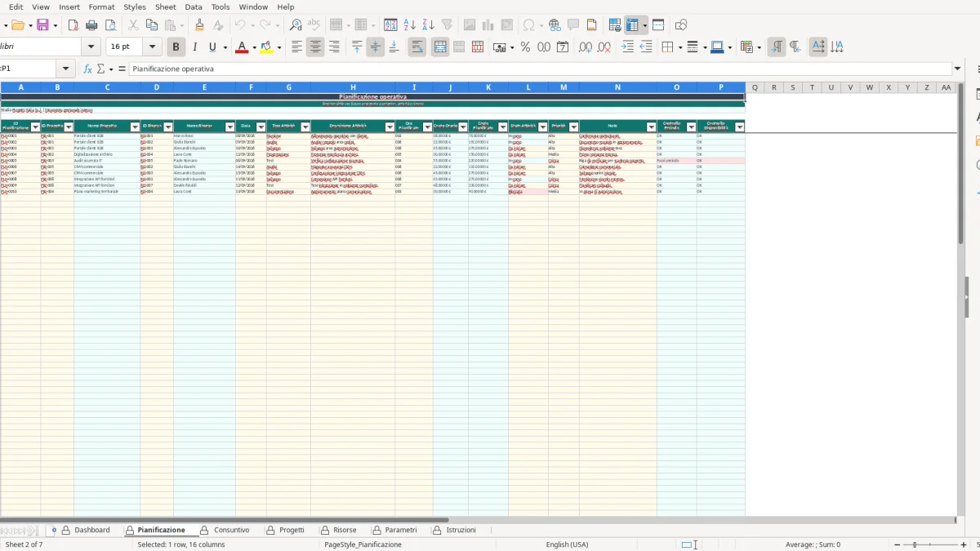Toggle split window view
This screenshot has width=980, height=551.
pyautogui.click(x=657, y=25)
